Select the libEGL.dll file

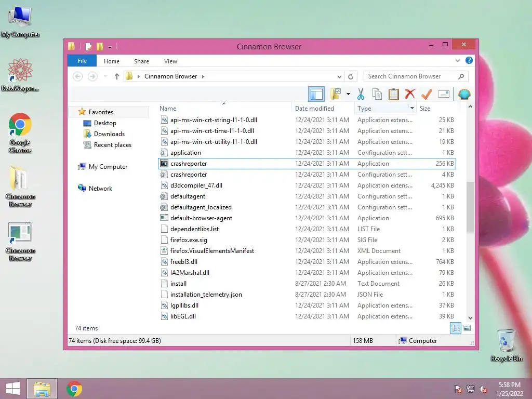coord(307,316)
